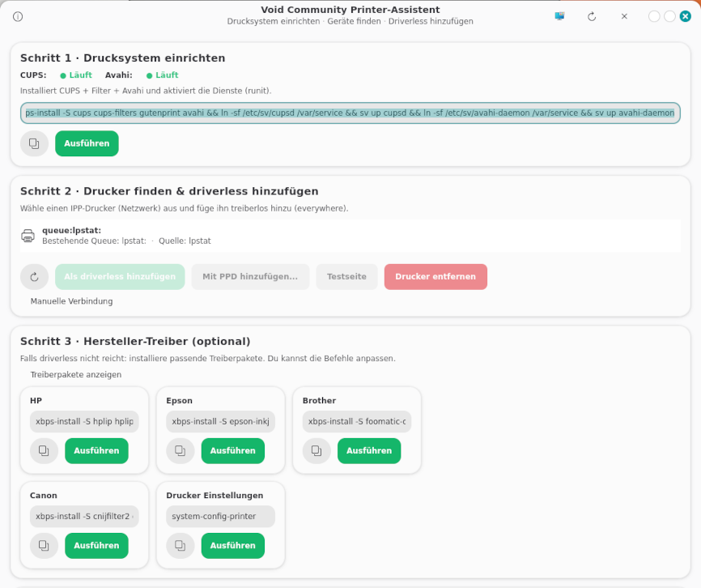Click the monitor icon in the header bar
The height and width of the screenshot is (588, 701).
click(559, 16)
